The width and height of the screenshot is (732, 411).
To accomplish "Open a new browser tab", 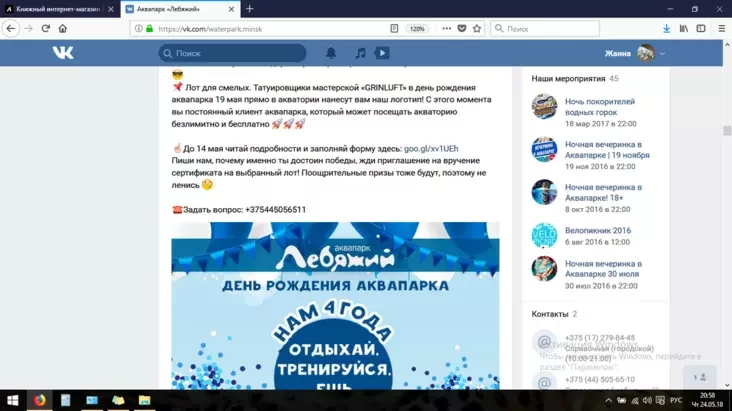I will pyautogui.click(x=250, y=8).
